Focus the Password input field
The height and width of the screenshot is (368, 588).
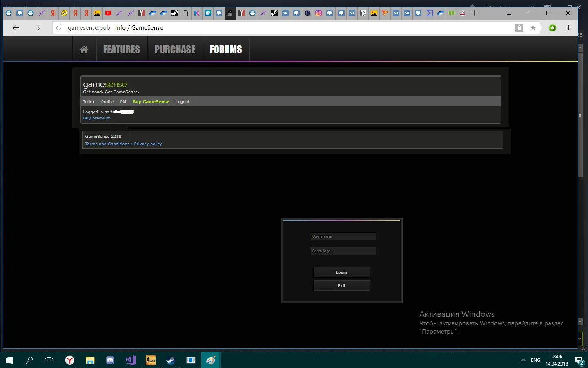343,251
